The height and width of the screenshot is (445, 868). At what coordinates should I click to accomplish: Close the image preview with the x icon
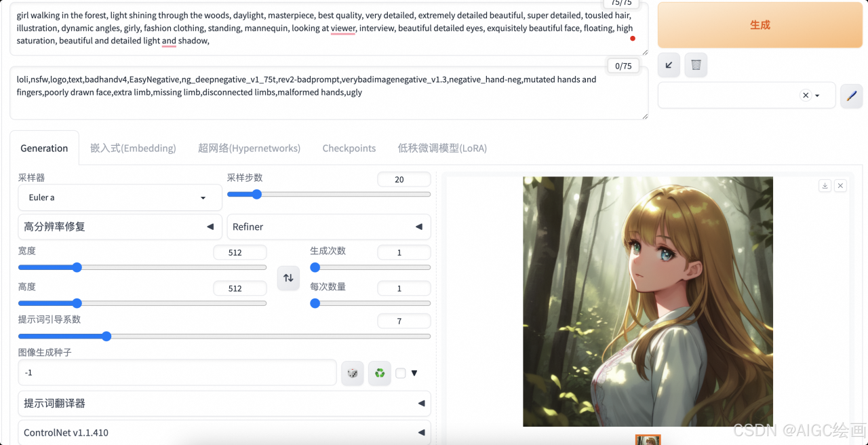[x=840, y=186]
